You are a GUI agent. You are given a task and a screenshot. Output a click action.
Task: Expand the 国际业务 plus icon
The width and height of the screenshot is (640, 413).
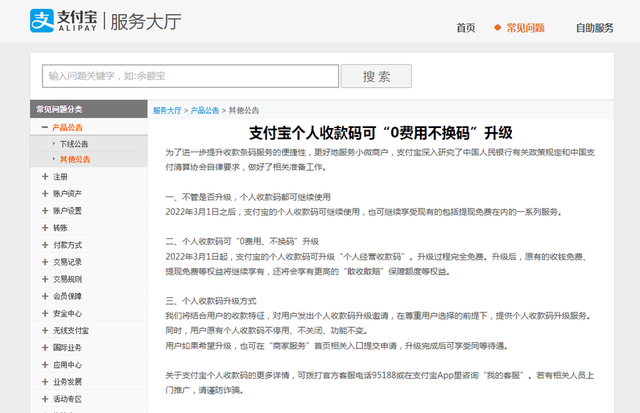(x=45, y=348)
